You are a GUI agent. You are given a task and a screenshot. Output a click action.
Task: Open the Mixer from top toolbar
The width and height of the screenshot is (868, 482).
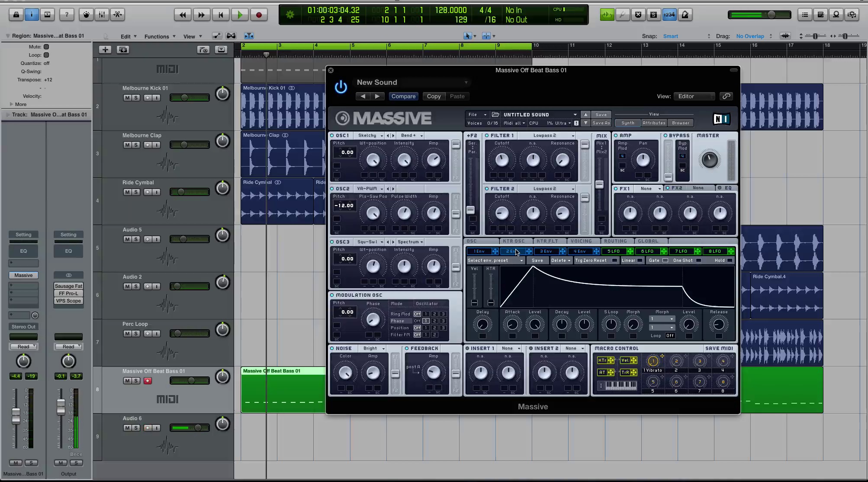tap(102, 15)
